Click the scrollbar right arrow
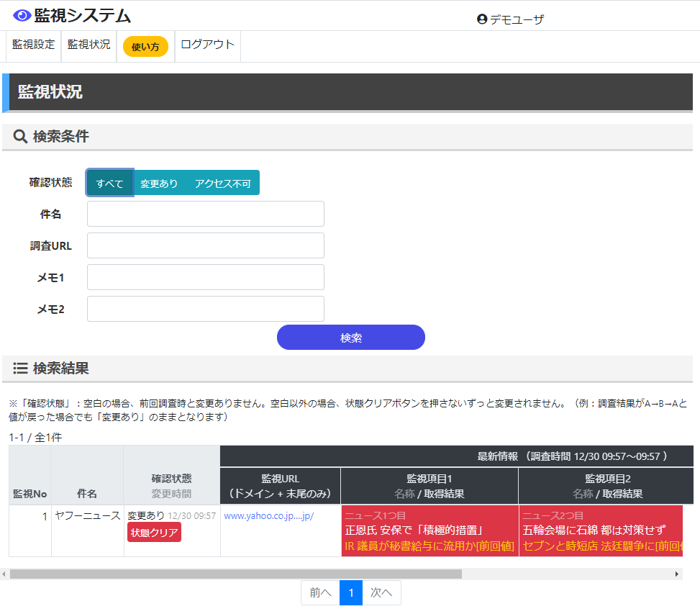 point(677,574)
